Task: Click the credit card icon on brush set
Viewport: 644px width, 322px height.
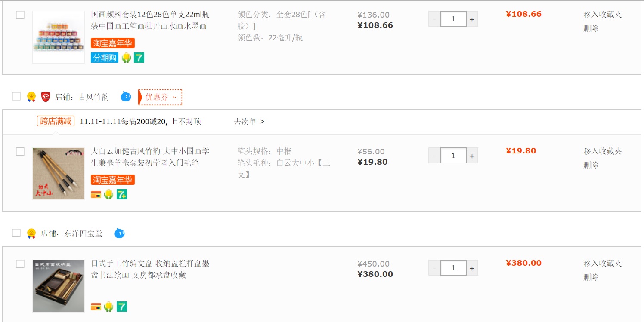Action: (96, 195)
